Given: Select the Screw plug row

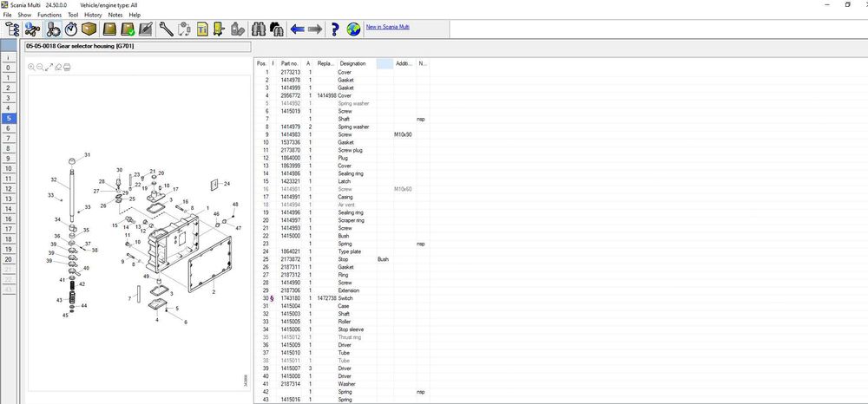Looking at the screenshot, I should coord(341,150).
